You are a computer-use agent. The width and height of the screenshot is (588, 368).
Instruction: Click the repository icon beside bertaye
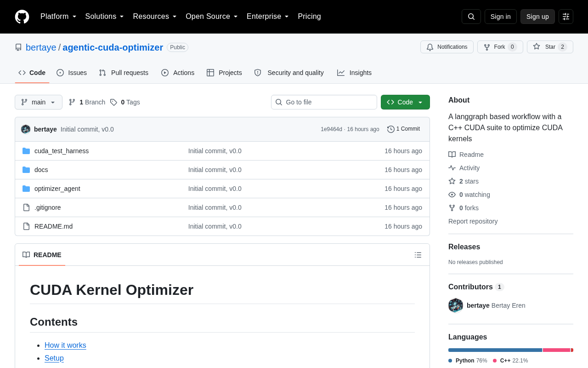tap(18, 47)
